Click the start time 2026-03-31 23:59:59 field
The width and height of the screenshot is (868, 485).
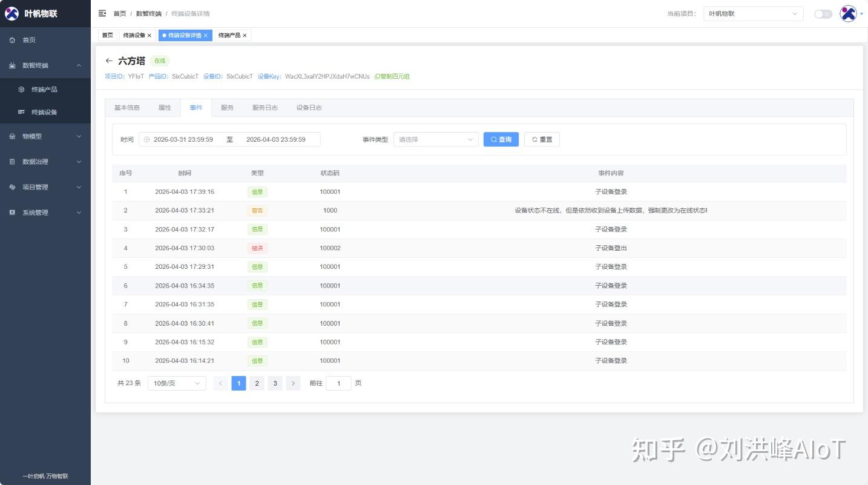[x=183, y=140]
